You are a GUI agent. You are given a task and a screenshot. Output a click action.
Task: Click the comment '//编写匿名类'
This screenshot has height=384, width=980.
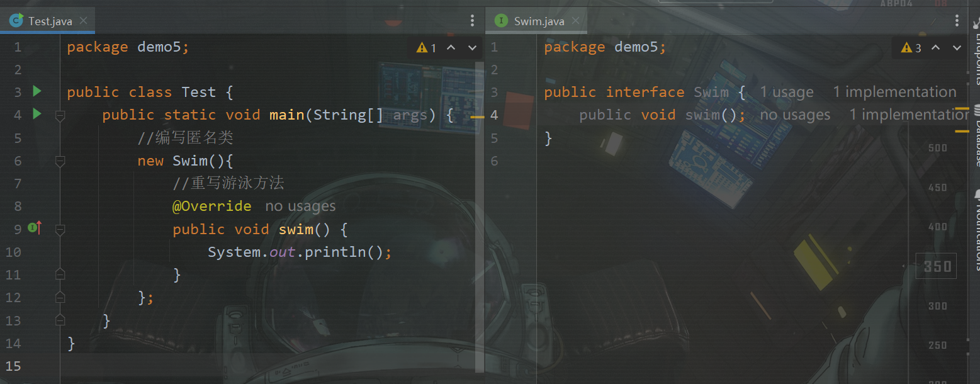pos(186,138)
